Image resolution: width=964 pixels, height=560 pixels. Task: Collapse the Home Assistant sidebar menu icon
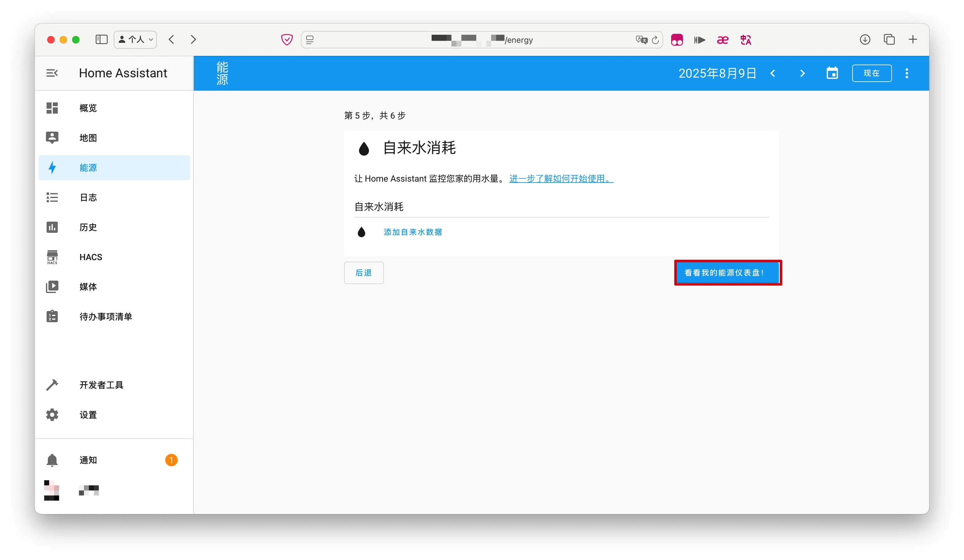(52, 73)
